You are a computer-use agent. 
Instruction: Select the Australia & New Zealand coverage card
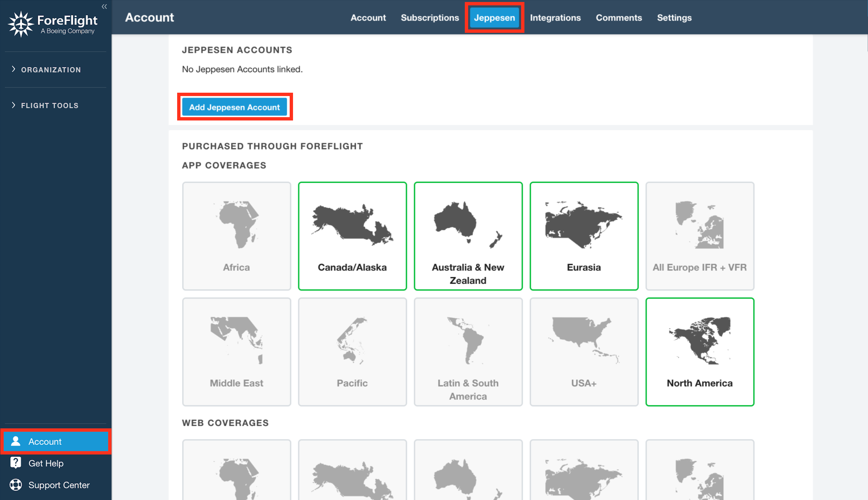[x=468, y=236]
